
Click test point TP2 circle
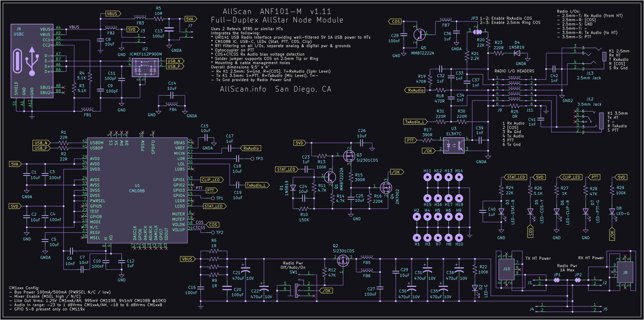click(213, 232)
